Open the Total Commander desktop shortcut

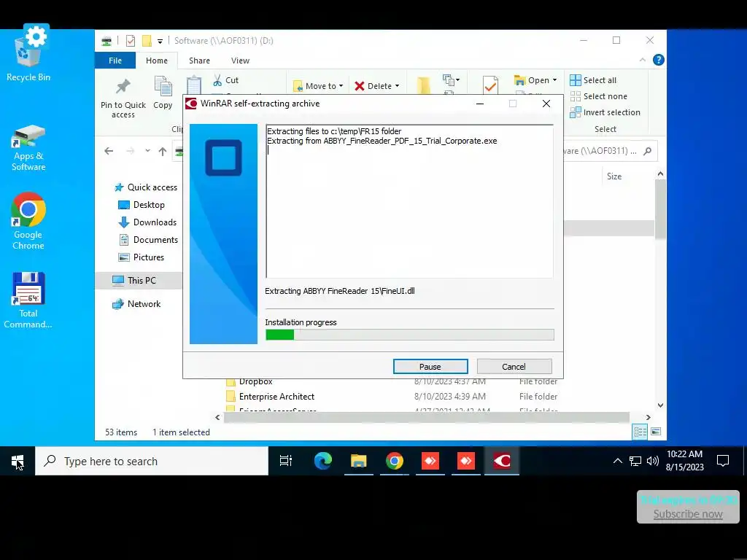28,300
